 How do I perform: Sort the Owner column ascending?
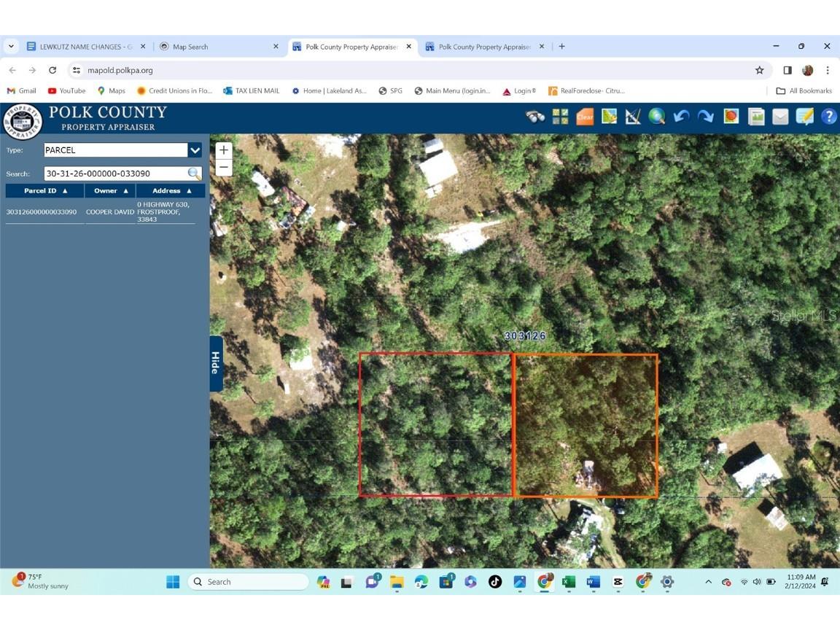[x=109, y=190]
